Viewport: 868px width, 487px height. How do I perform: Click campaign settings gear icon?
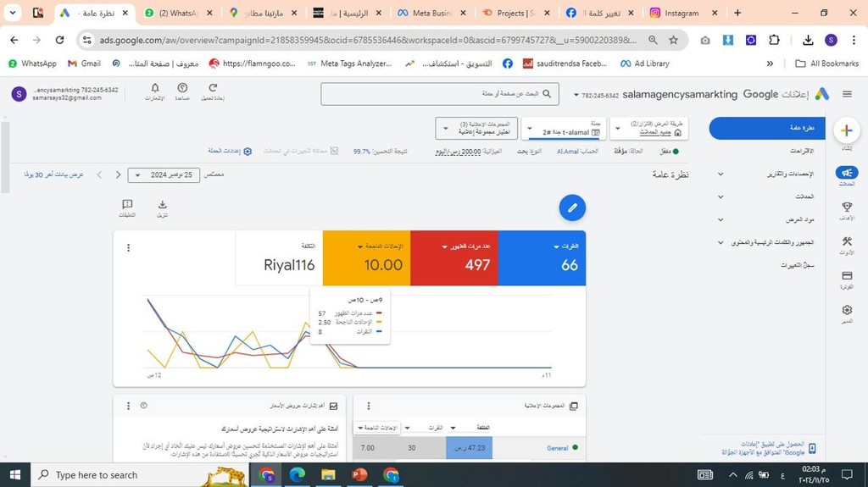248,151
